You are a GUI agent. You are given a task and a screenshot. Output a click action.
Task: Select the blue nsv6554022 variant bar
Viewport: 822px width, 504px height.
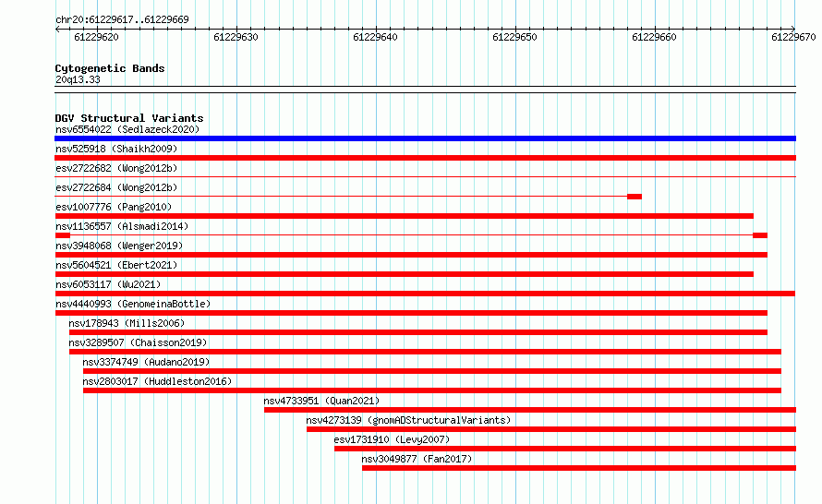point(425,138)
